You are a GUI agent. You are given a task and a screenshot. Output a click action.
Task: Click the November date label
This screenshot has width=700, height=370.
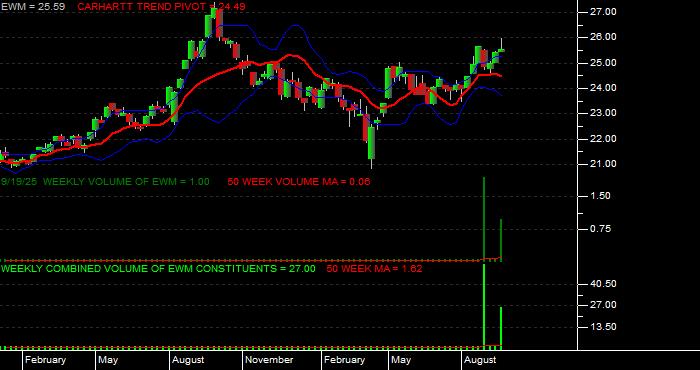click(270, 360)
